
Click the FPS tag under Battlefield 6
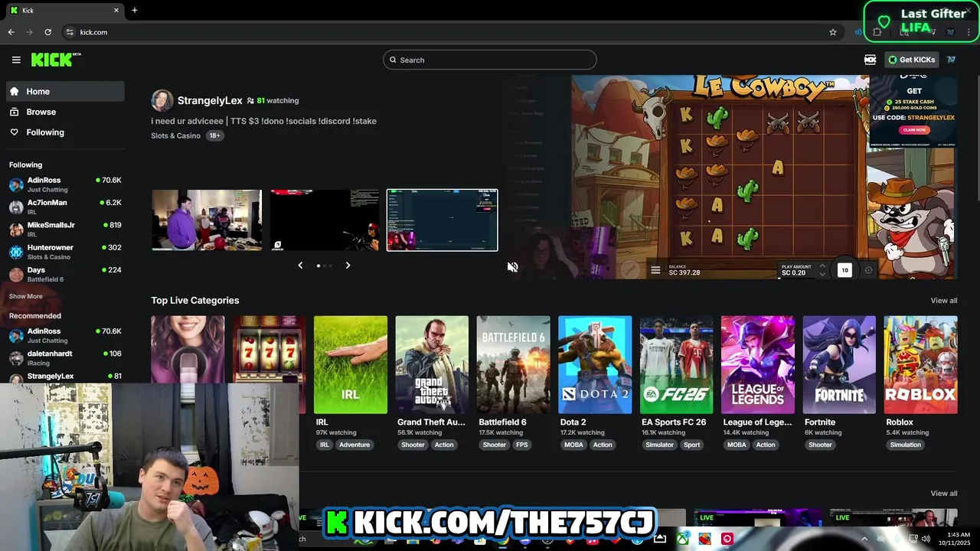(521, 445)
